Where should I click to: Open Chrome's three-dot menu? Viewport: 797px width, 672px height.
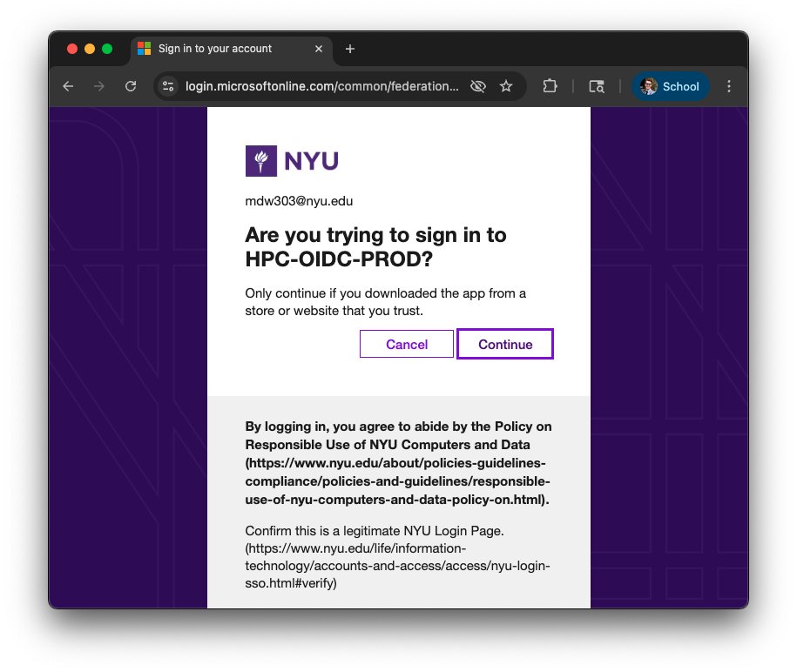point(729,86)
